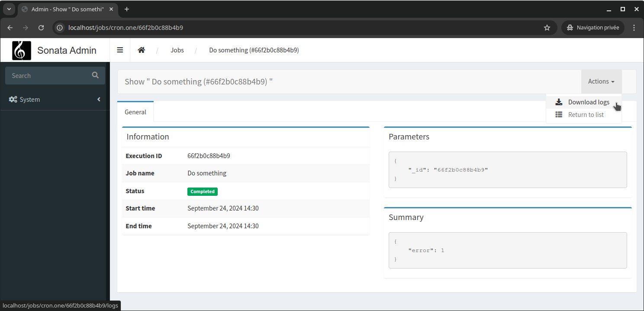The width and height of the screenshot is (644, 311).
Task: Click the site info icon in address bar
Action: [x=60, y=28]
